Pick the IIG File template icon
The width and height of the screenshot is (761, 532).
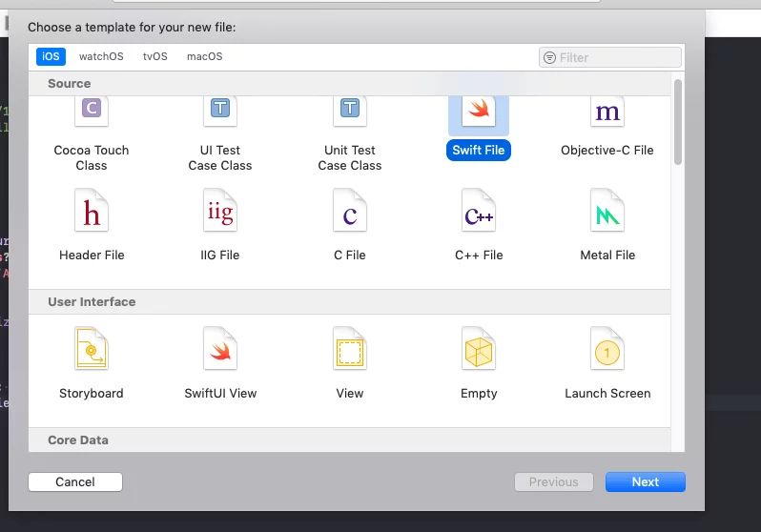[220, 210]
